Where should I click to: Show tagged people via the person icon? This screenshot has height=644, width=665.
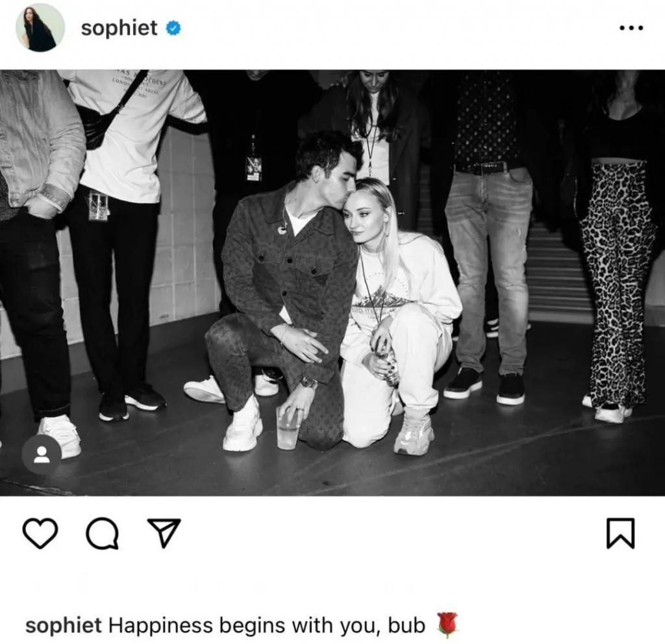tap(42, 454)
